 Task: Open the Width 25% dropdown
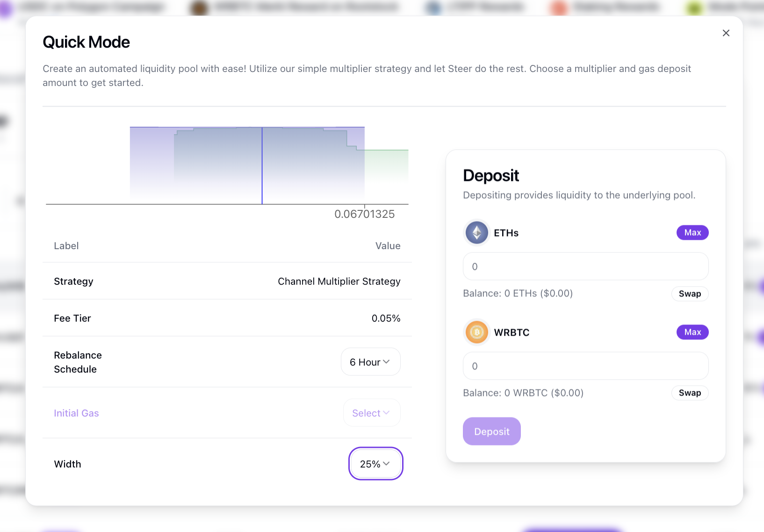(375, 464)
